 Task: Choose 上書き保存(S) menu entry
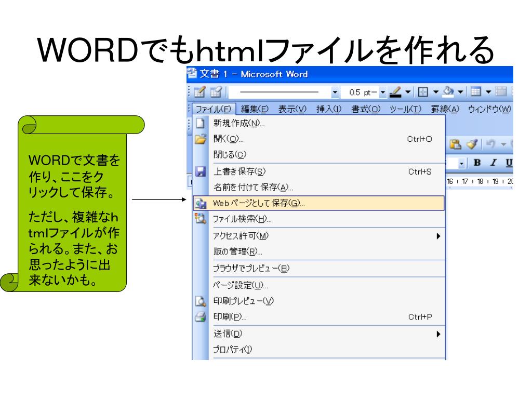[318, 171]
